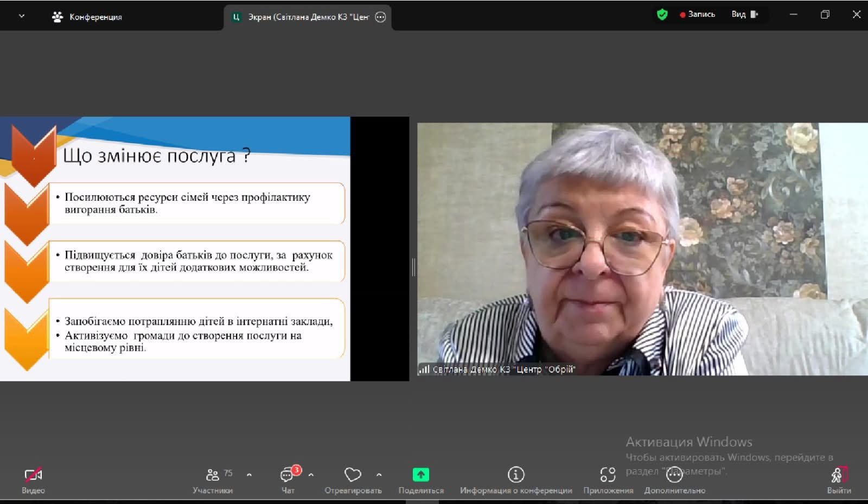868x504 pixels.
Task: Click the green shield encryption icon
Action: (662, 15)
